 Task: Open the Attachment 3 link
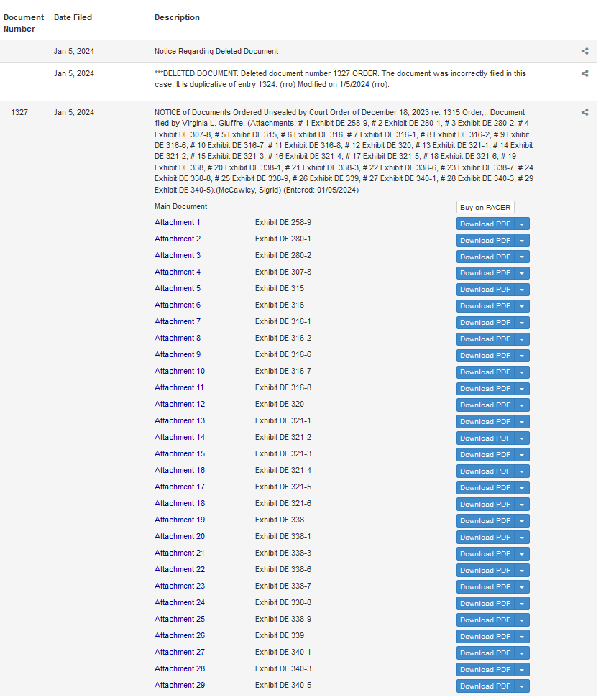(178, 255)
